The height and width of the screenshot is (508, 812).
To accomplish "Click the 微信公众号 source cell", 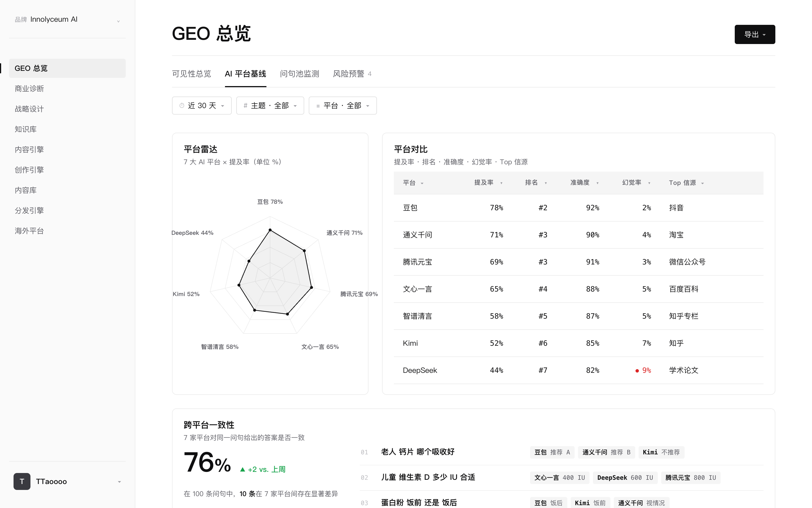I will coord(687,262).
